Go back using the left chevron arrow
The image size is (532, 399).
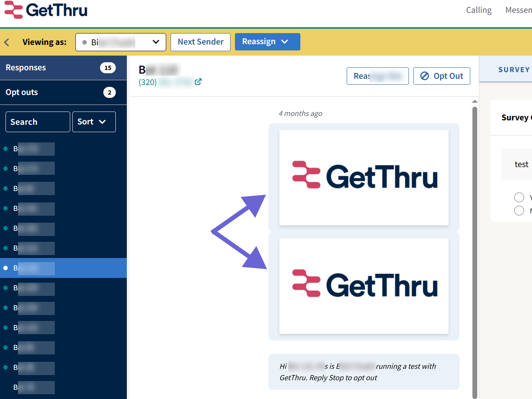(7, 42)
